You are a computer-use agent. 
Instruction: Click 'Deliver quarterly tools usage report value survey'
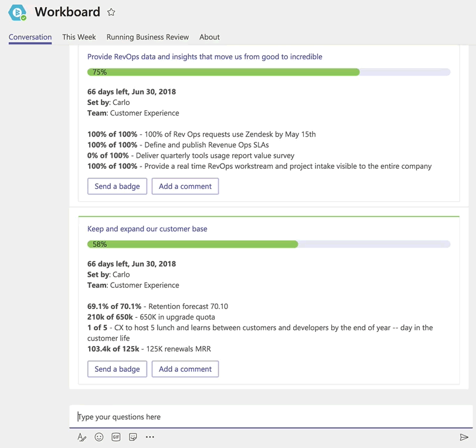tap(191, 155)
